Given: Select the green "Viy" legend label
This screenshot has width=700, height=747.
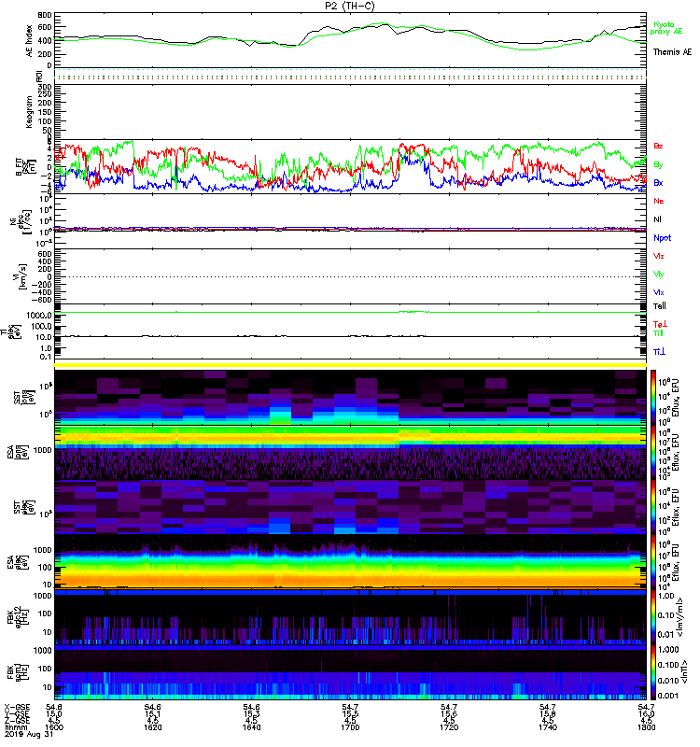Looking at the screenshot, I should pos(658,275).
